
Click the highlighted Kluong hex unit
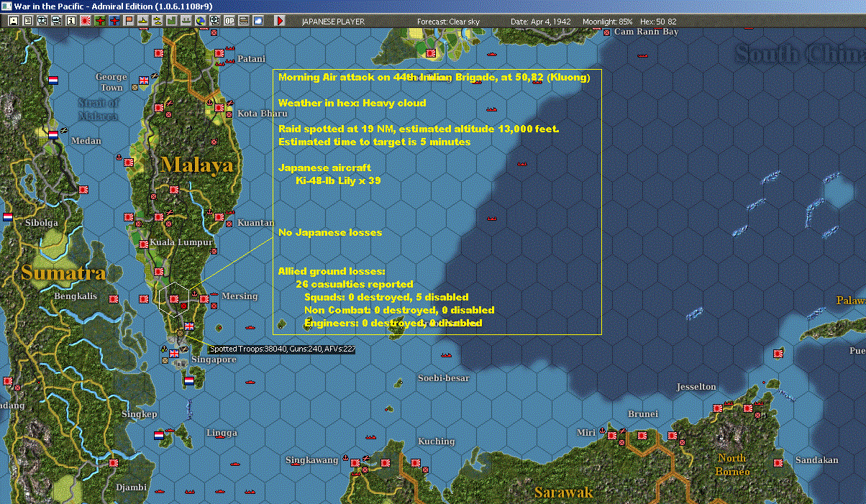point(173,298)
